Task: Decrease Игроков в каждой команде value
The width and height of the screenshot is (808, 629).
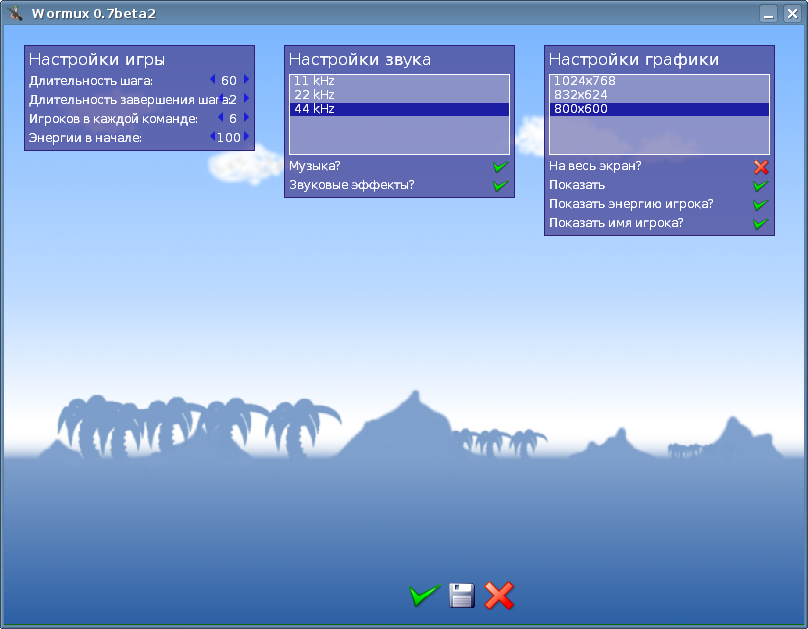Action: (x=220, y=118)
